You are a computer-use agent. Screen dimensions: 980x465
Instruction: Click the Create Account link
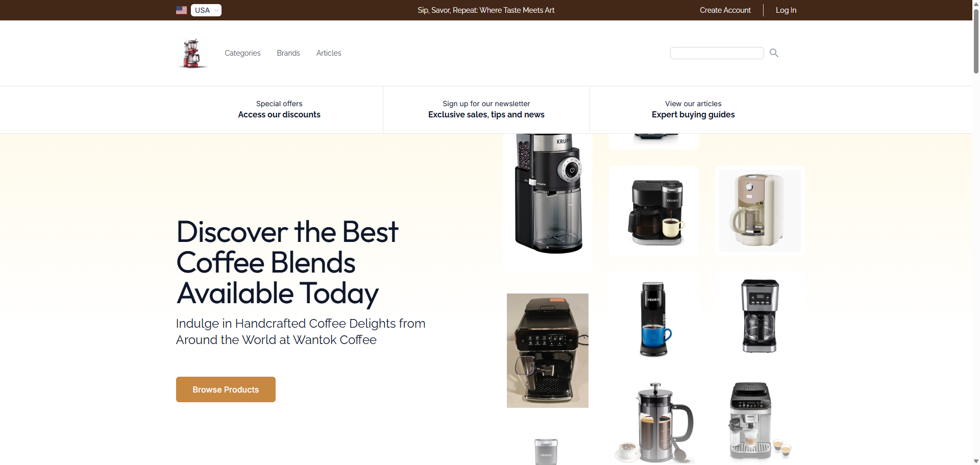725,10
